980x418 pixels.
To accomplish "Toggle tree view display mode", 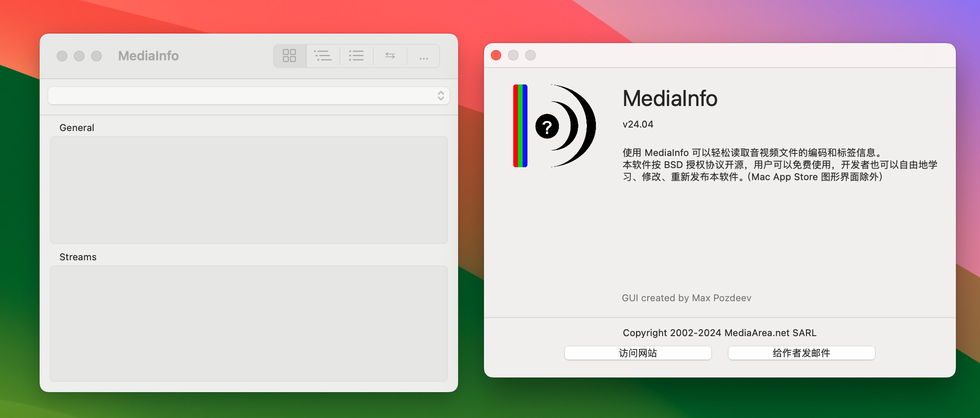I will pyautogui.click(x=323, y=56).
